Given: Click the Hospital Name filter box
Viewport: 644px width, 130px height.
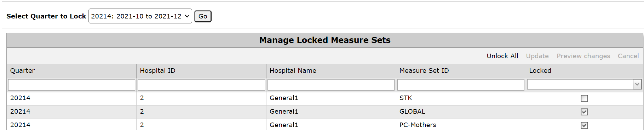Looking at the screenshot, I should [x=331, y=85].
